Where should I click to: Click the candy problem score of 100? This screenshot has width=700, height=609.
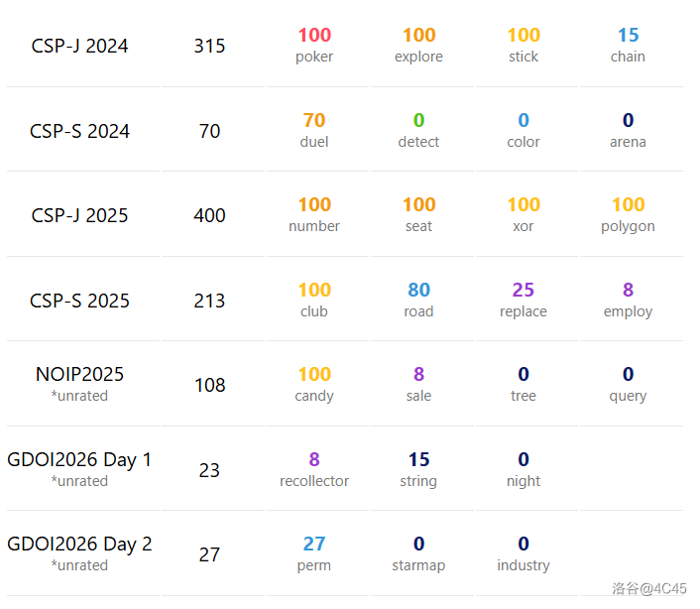[x=314, y=375]
